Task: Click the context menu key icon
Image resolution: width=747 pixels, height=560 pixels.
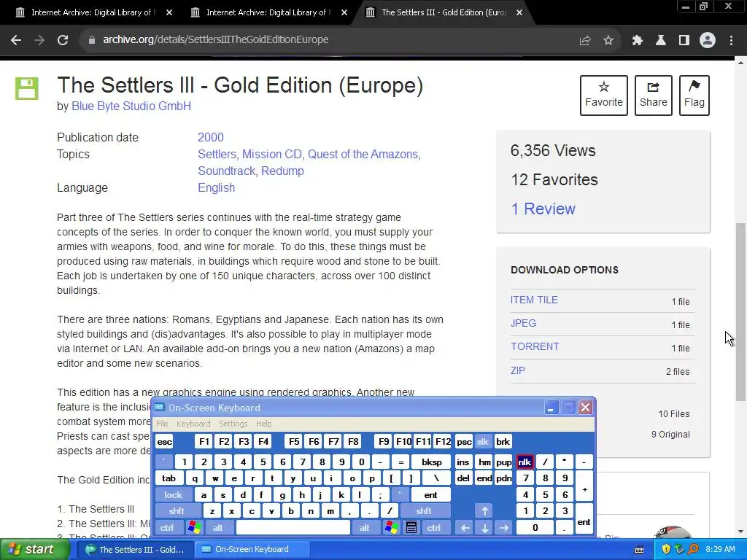Action: pos(411,528)
